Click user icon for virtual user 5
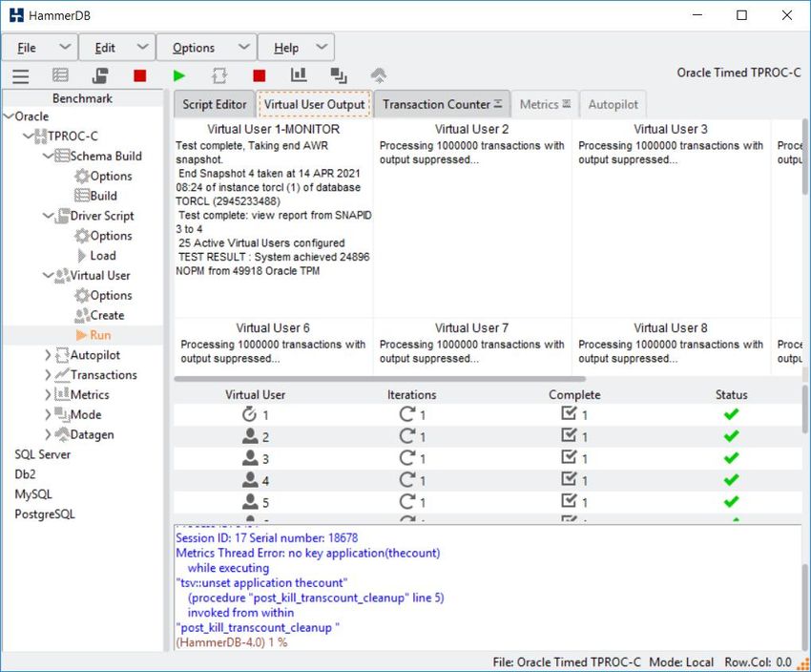The width and height of the screenshot is (811, 672). click(250, 502)
